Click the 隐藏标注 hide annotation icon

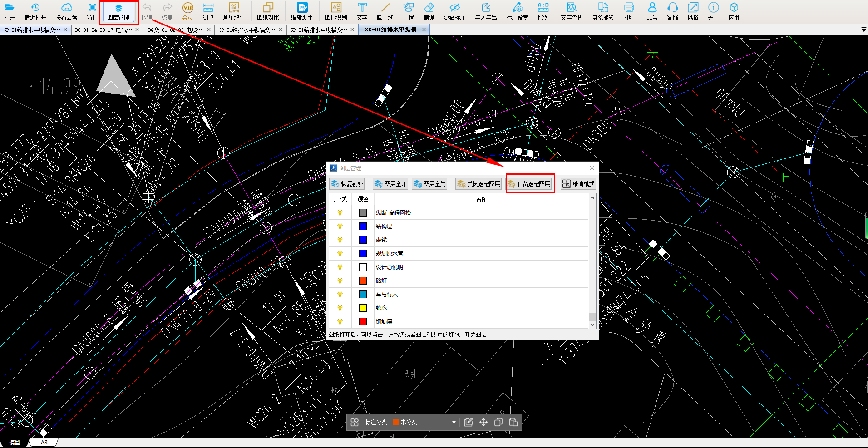454,12
